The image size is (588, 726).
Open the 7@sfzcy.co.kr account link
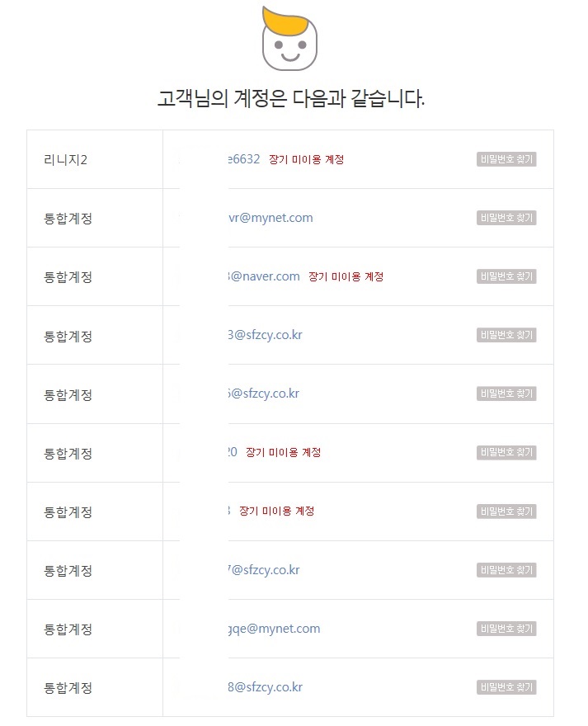pos(264,570)
